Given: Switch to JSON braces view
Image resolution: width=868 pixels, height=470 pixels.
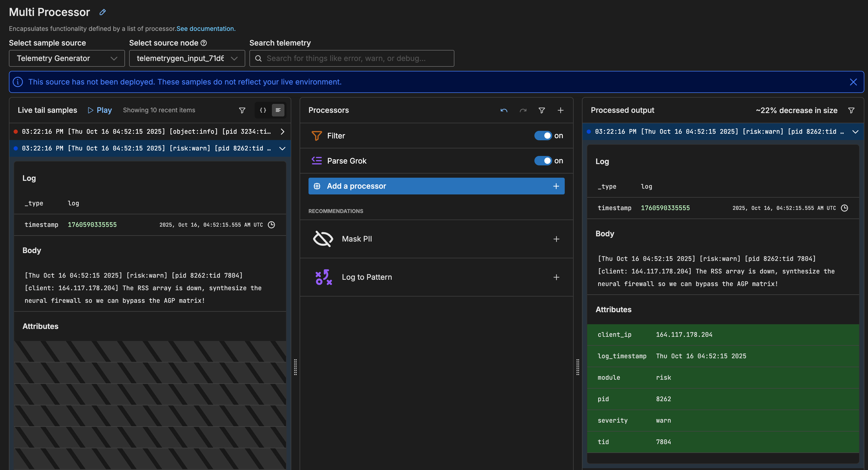Looking at the screenshot, I should pos(263,110).
